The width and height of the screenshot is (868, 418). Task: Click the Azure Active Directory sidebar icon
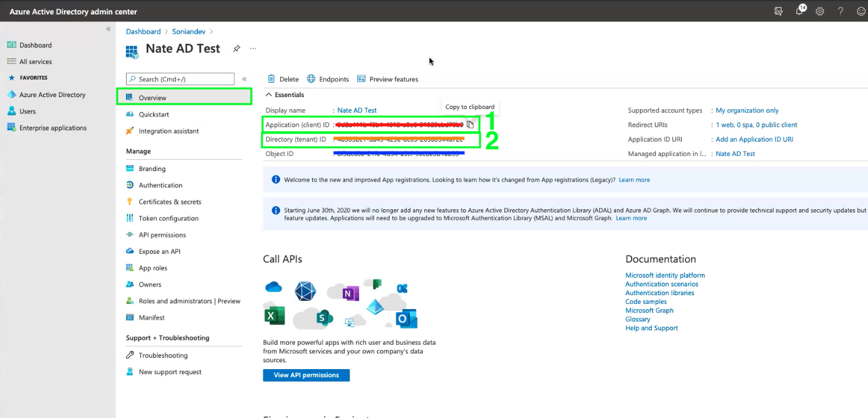tap(11, 95)
